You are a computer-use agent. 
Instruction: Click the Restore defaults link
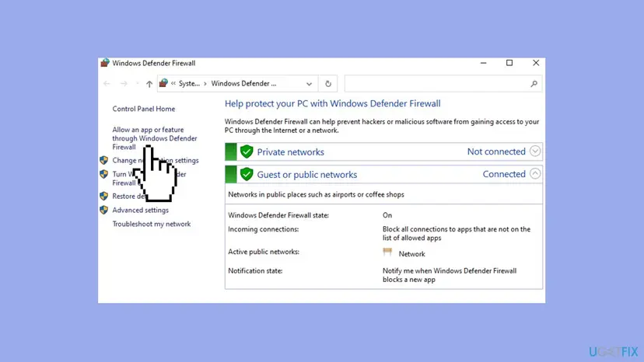(x=129, y=197)
